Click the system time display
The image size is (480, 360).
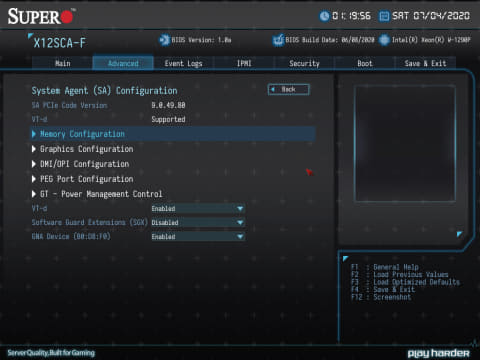[351, 16]
